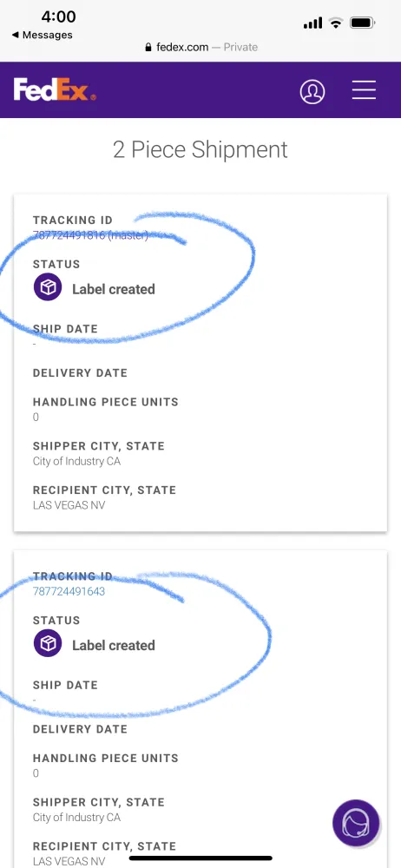Tap the battery indicator icon
Screen dimensions: 401x868
point(363,23)
